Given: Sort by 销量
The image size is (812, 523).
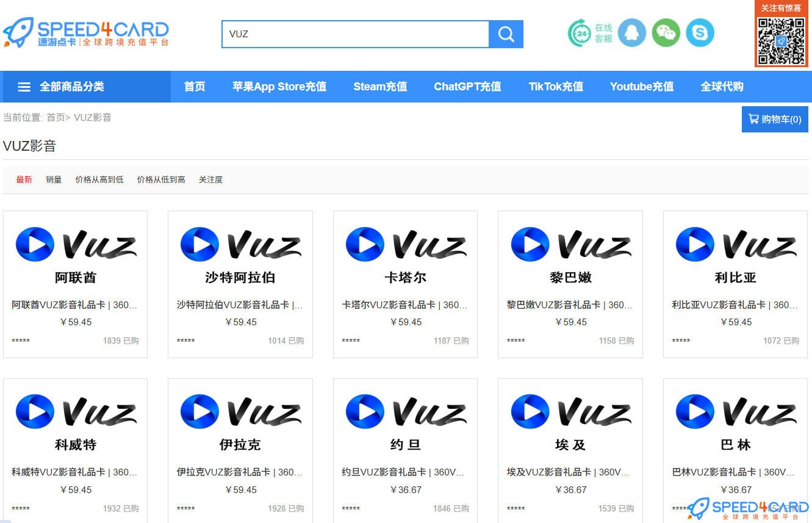Looking at the screenshot, I should 54,179.
